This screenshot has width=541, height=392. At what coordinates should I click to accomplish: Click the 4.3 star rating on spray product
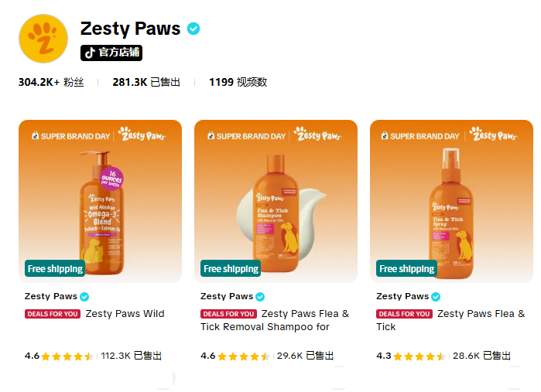[x=410, y=356]
